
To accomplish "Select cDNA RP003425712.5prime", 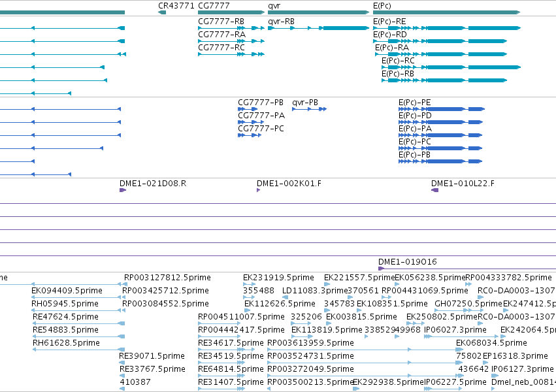I will coord(123,297).
